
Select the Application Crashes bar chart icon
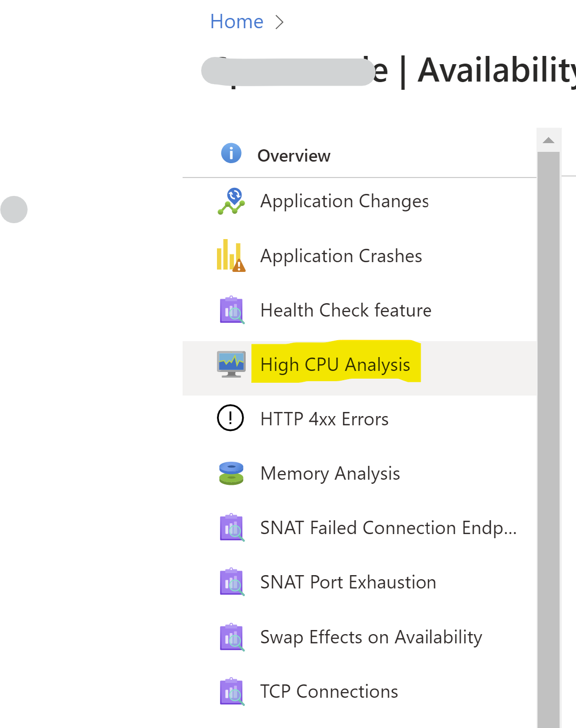pyautogui.click(x=230, y=256)
